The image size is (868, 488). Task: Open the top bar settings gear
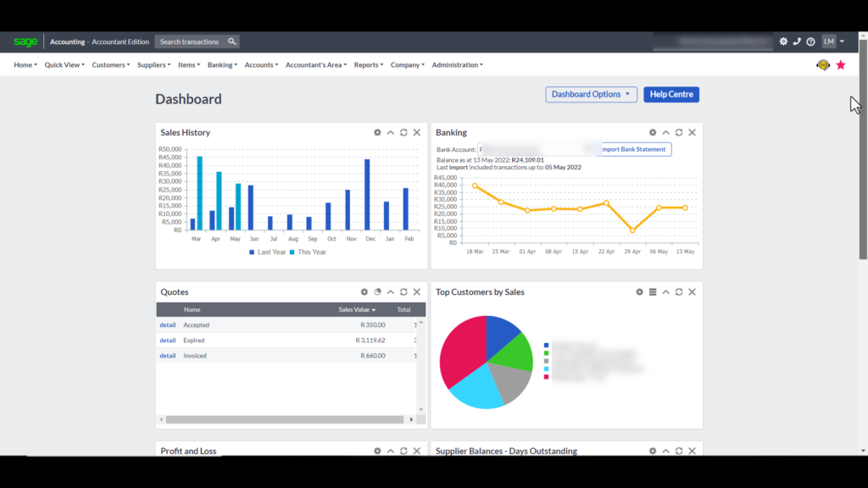[783, 42]
